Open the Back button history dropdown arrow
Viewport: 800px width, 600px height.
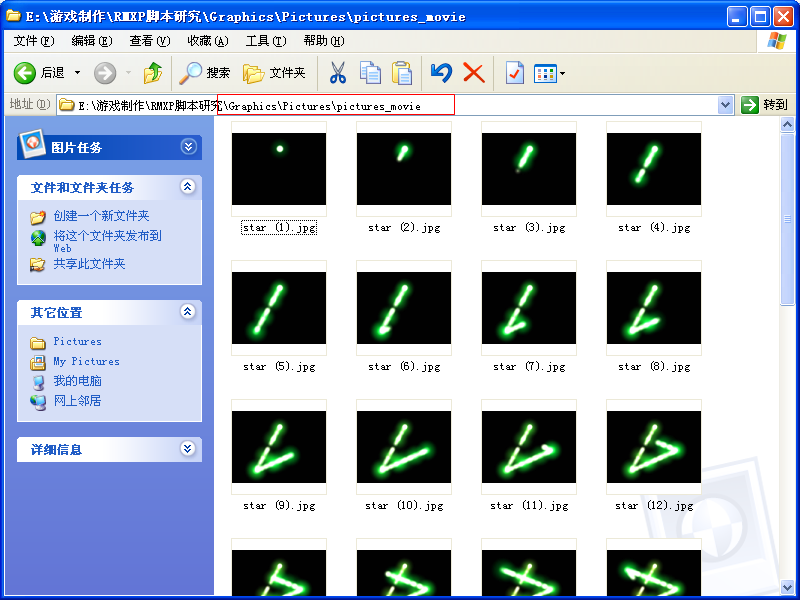click(x=78, y=73)
